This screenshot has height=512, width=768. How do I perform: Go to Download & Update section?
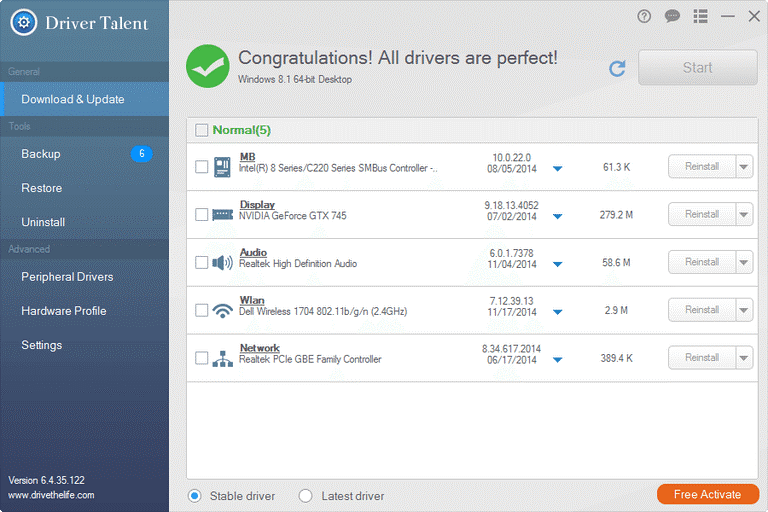click(x=84, y=99)
